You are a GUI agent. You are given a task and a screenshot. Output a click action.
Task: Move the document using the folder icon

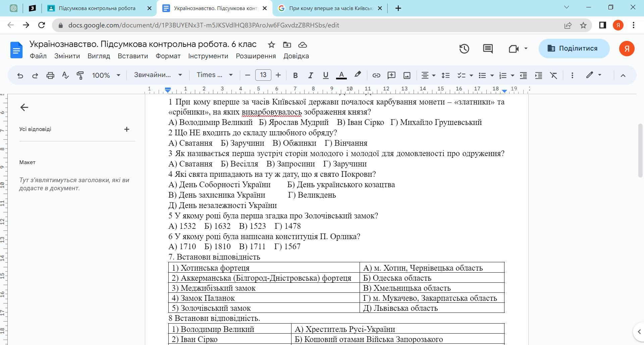[287, 45]
